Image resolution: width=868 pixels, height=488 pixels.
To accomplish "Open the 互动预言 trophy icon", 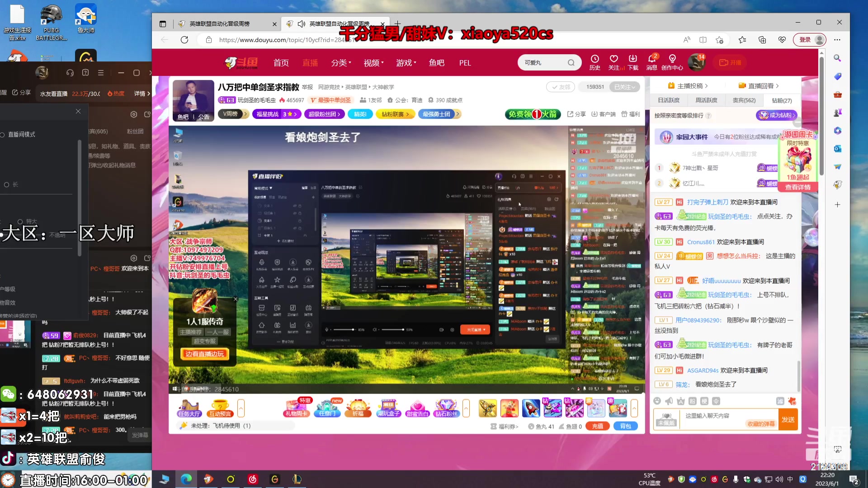I will [x=220, y=408].
